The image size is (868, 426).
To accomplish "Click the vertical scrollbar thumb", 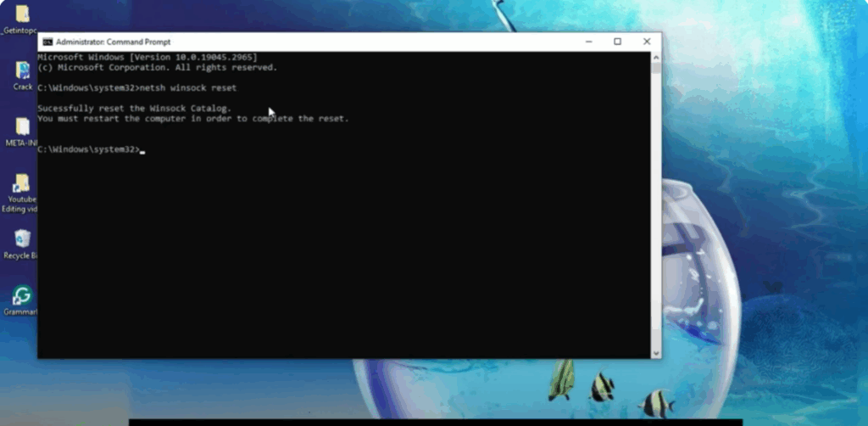I will (656, 68).
